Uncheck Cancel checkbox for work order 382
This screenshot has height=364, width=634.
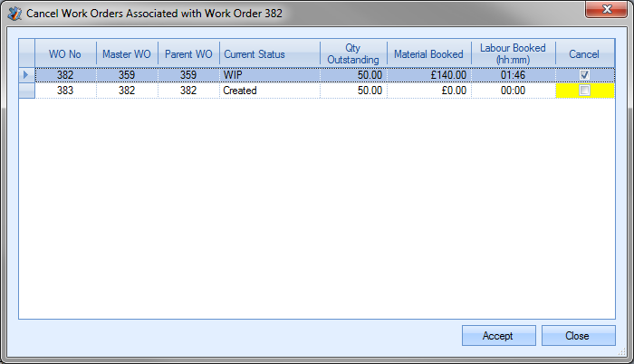tap(584, 75)
